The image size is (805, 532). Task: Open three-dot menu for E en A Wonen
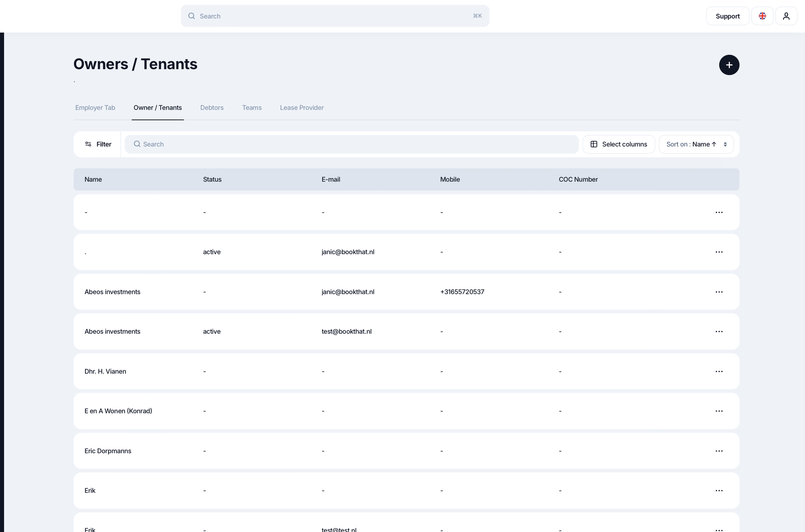tap(719, 411)
